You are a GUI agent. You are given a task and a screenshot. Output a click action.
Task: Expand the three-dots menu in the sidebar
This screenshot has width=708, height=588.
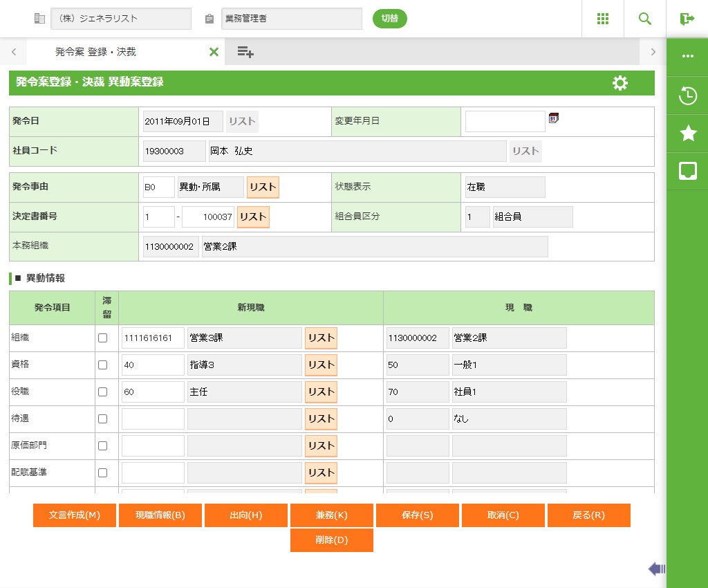point(687,57)
